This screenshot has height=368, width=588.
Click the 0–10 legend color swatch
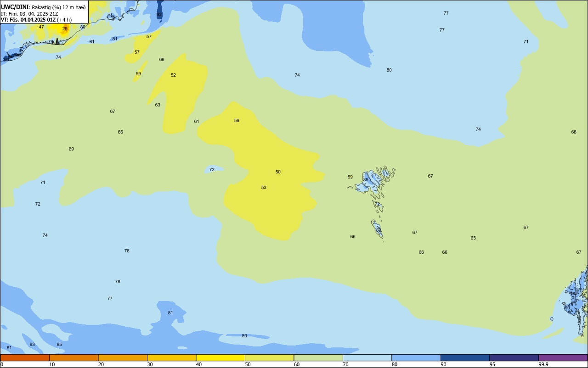click(25, 357)
